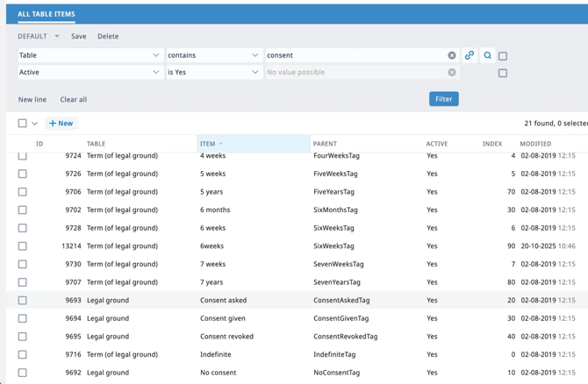The height and width of the screenshot is (384, 588).
Task: Open the DEFAULT filter preset dropdown arrow
Action: [x=57, y=37]
